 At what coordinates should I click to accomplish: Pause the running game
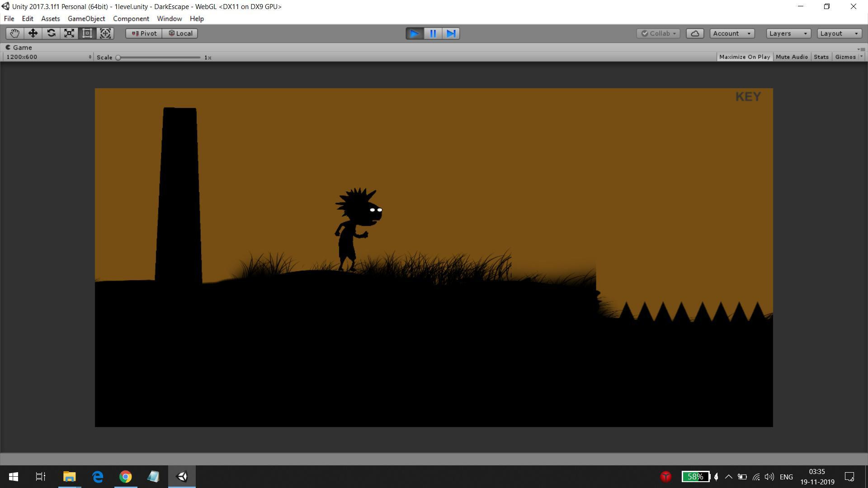point(433,33)
